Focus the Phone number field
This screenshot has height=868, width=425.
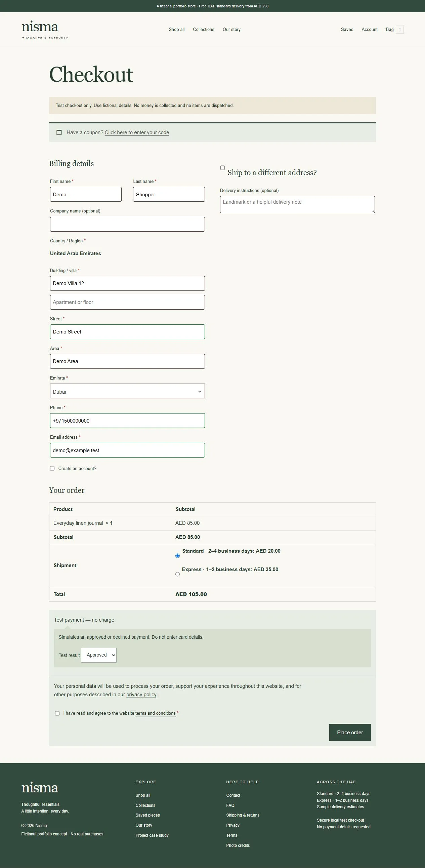[x=127, y=421]
